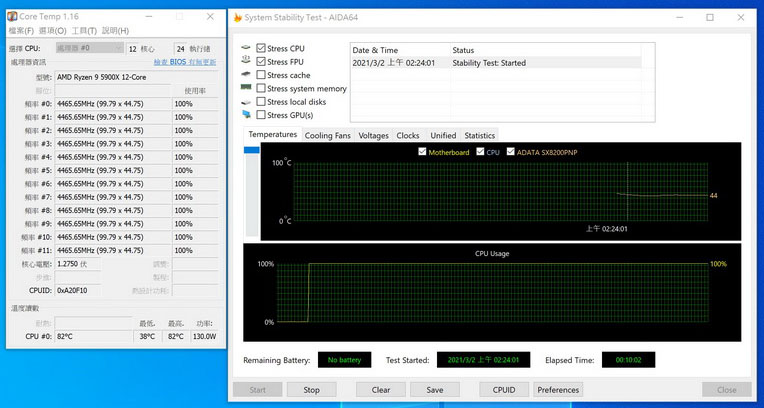Image resolution: width=764 pixels, height=408 pixels.
Task: Click the 頻率 #0 frequency value field
Action: tap(113, 104)
